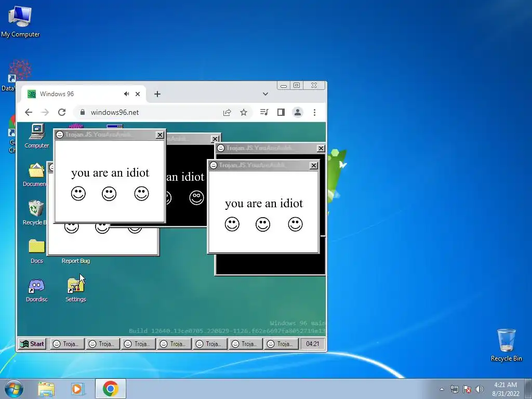Screen dimensions: 532x399
Task: Share this page icon in Chrome
Action: point(227,112)
